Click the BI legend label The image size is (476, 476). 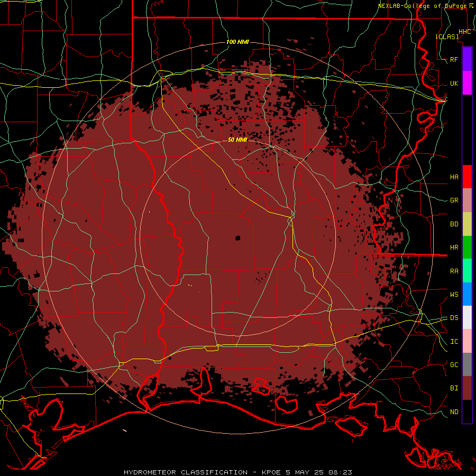click(x=454, y=388)
